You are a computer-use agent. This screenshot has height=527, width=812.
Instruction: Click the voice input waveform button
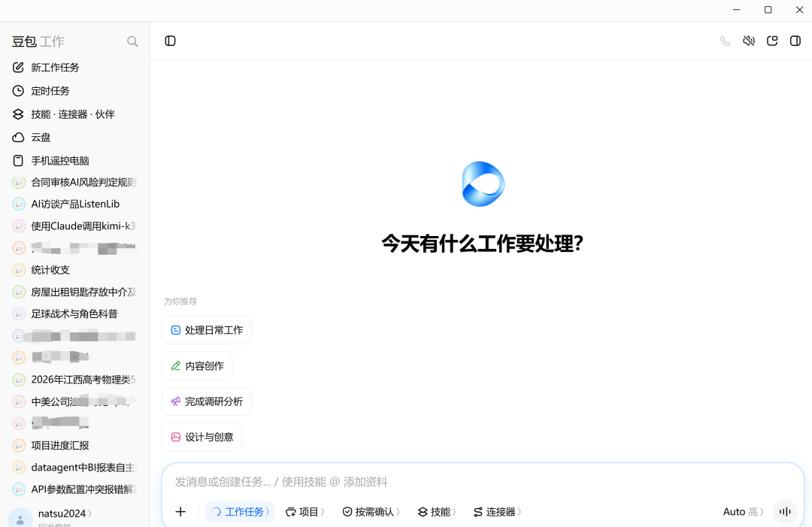coord(785,512)
